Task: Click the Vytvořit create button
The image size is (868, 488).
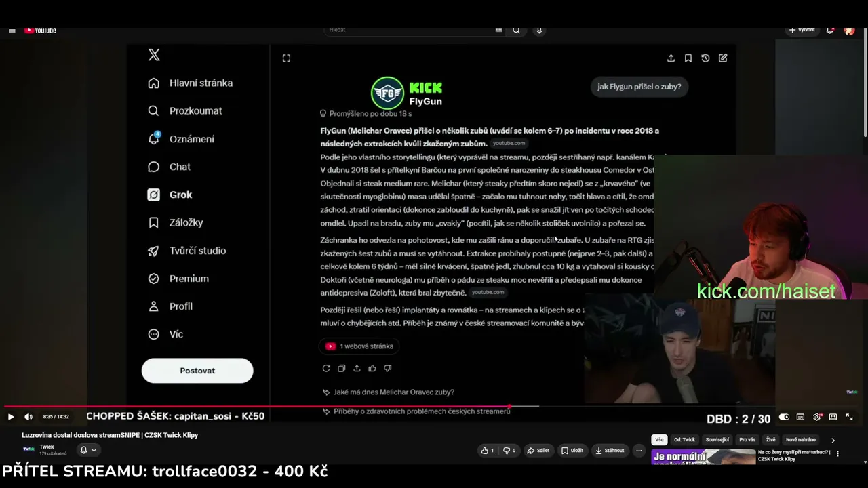Action: point(802,30)
